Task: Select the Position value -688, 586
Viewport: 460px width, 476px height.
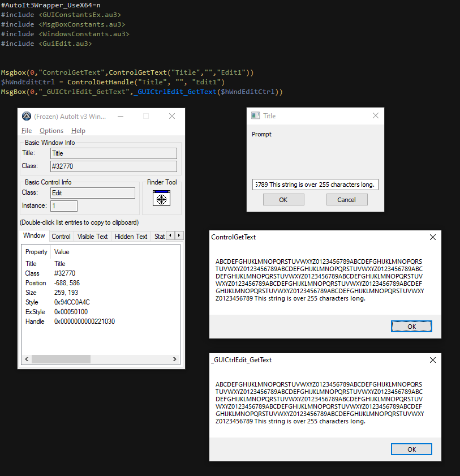Action: click(67, 283)
